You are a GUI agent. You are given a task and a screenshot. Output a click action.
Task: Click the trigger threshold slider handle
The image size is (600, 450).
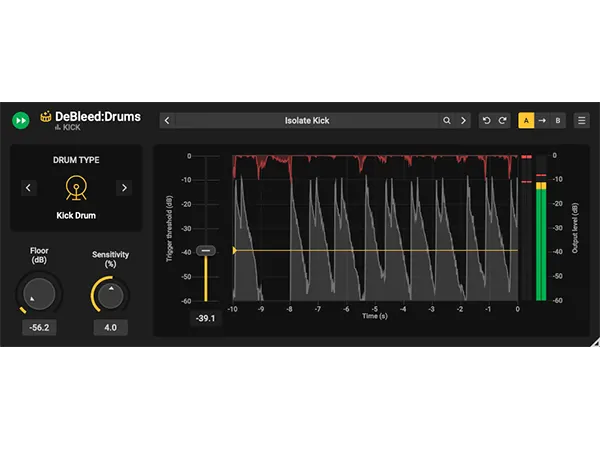(206, 251)
